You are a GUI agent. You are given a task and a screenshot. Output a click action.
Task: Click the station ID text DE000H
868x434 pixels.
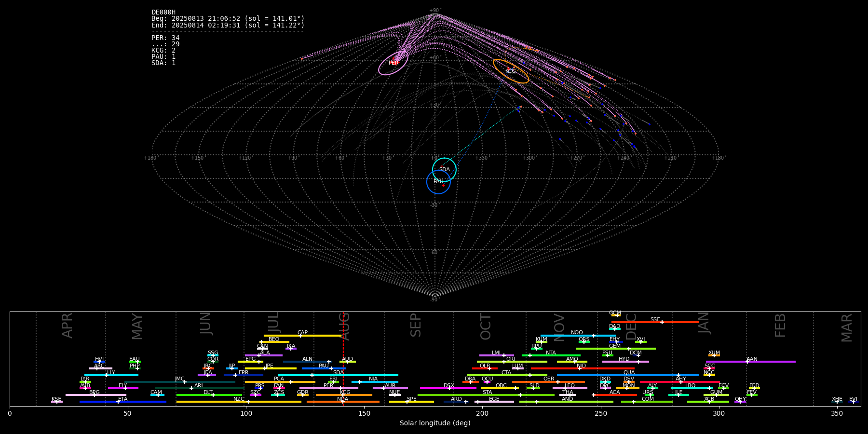click(163, 13)
